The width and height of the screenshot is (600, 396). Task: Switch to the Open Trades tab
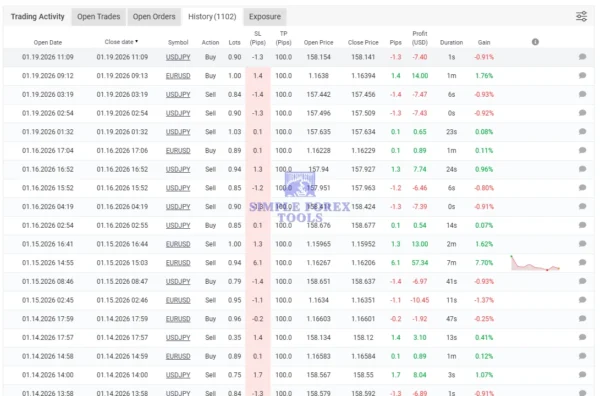[99, 17]
